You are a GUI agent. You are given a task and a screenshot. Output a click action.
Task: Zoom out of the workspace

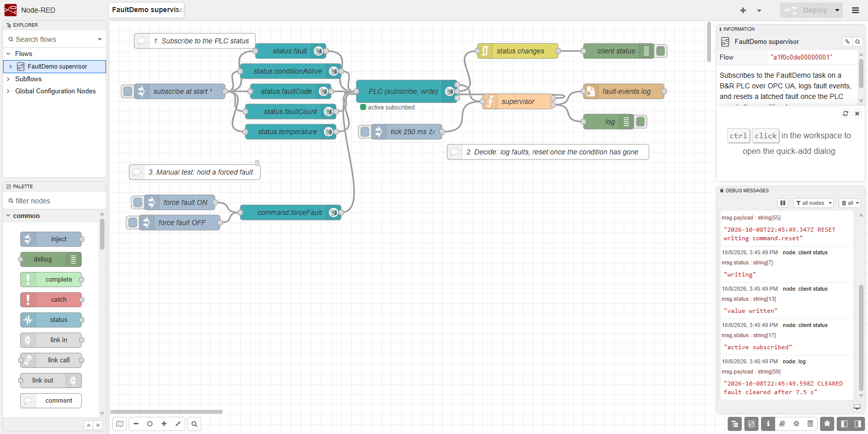(136, 424)
